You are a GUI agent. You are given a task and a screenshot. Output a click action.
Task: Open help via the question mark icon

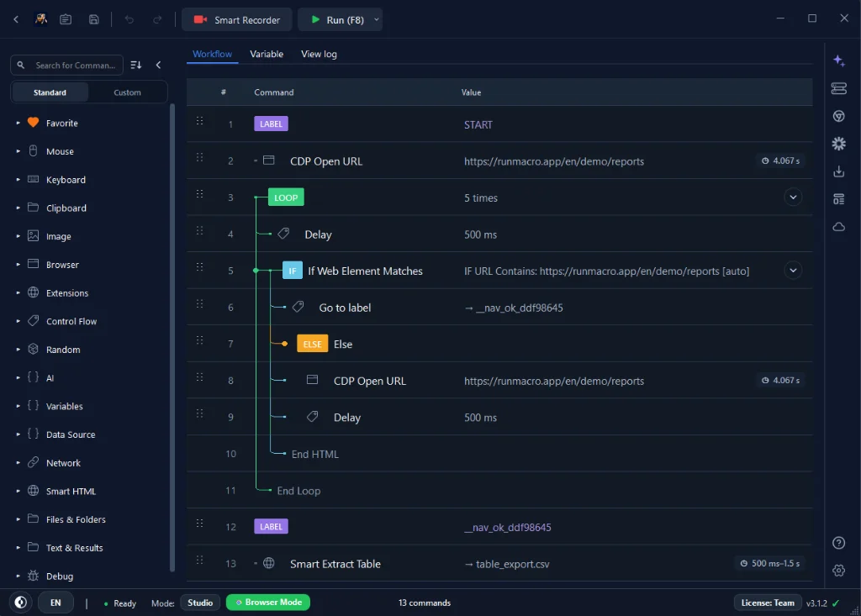838,543
